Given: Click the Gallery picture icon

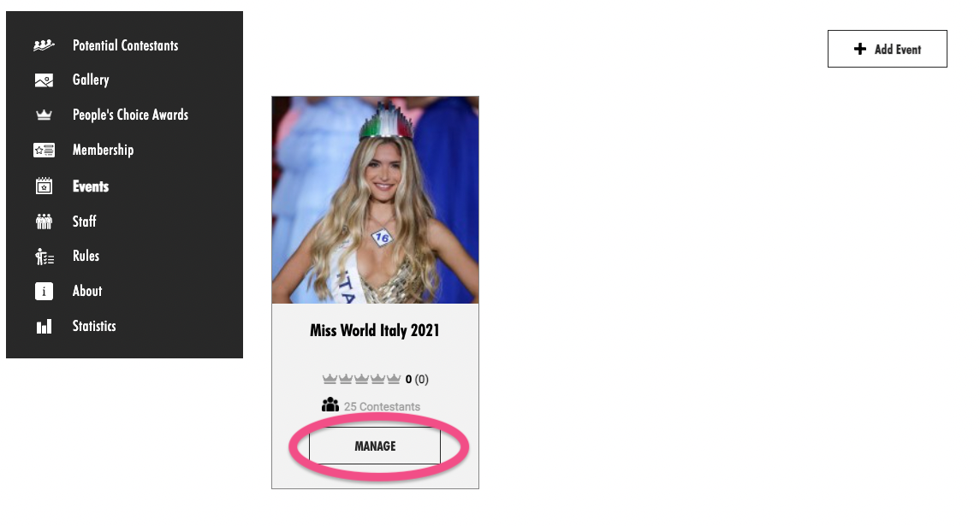Looking at the screenshot, I should (44, 80).
